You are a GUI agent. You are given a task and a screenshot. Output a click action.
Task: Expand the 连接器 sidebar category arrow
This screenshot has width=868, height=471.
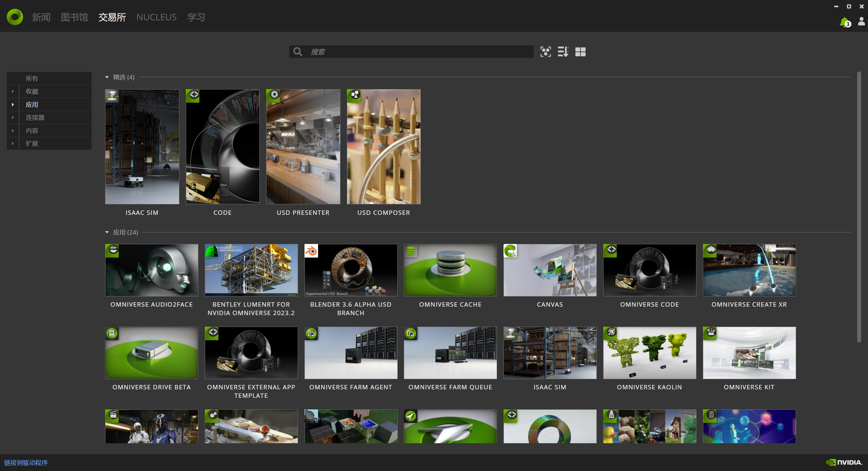coord(13,118)
